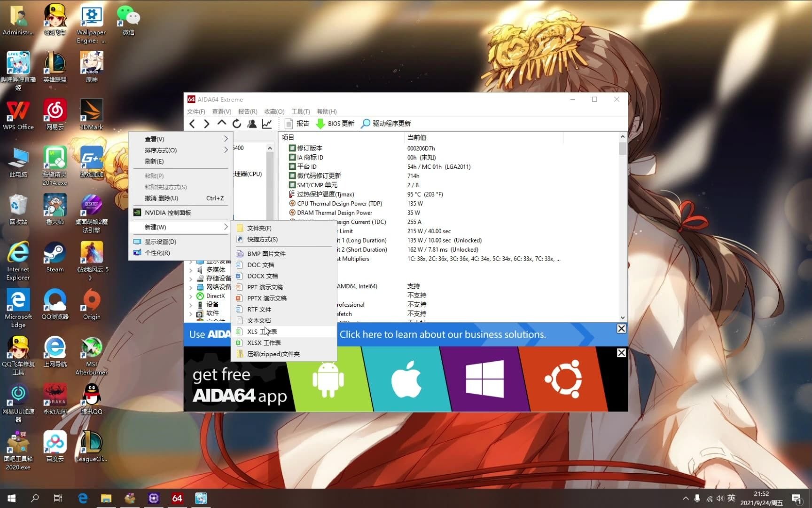Screen dimensions: 812x508
Task: Click AIDA64 back navigation arrow
Action: tap(192, 124)
